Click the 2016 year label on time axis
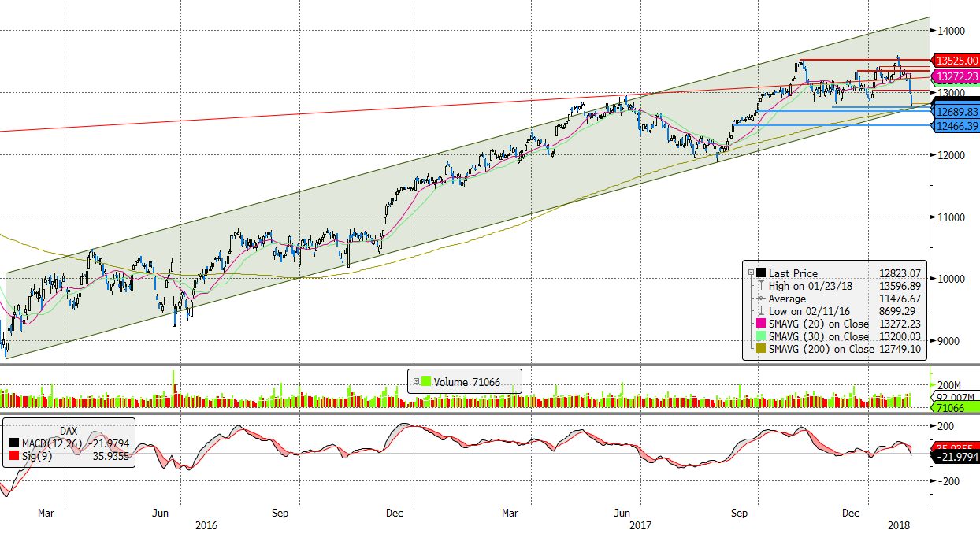The width and height of the screenshot is (980, 534). pyautogui.click(x=206, y=525)
